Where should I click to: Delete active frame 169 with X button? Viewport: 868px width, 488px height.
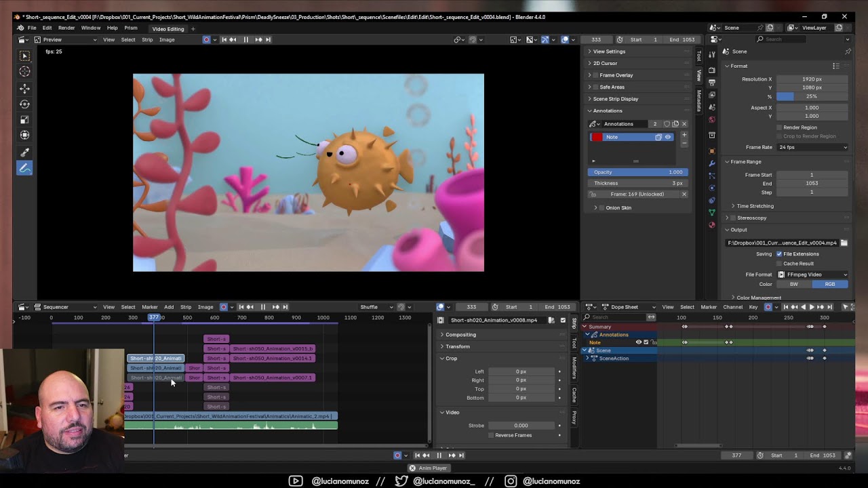(x=684, y=195)
